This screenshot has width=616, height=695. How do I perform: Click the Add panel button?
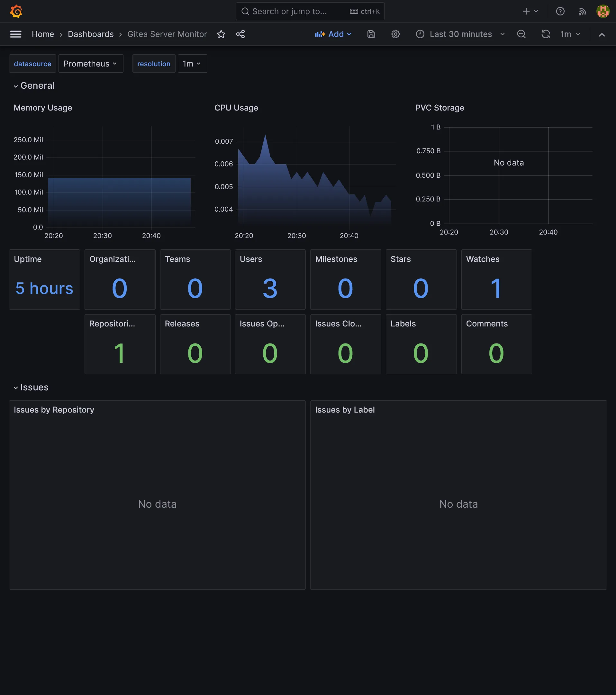pos(333,34)
